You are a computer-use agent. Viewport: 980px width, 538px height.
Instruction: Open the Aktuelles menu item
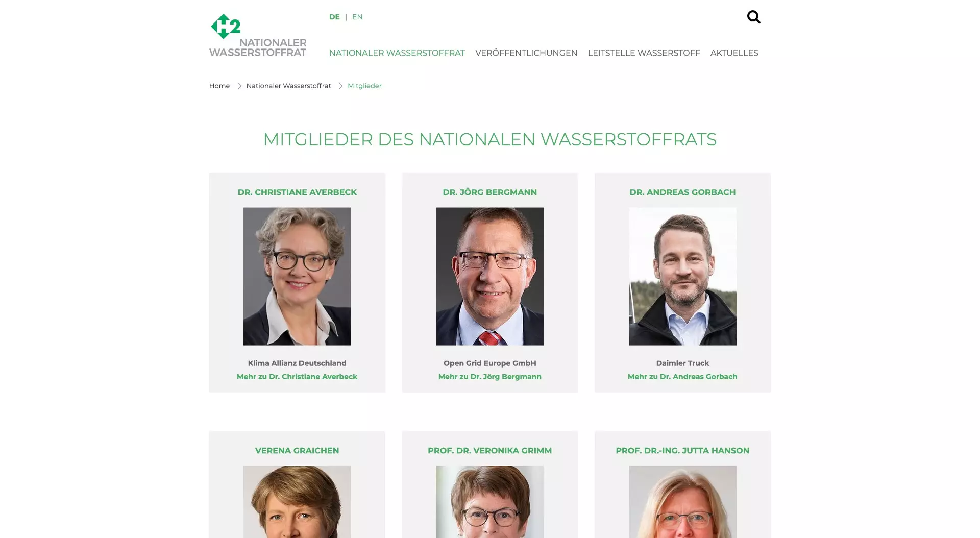pos(734,53)
